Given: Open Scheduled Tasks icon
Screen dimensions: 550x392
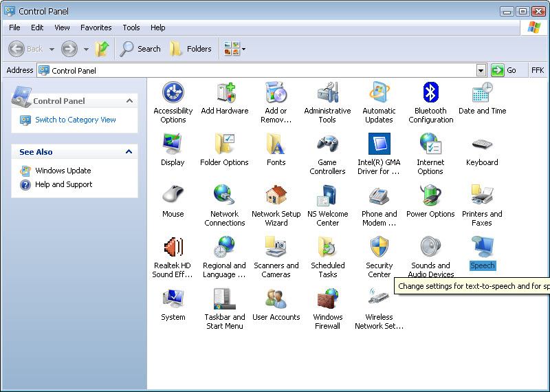Looking at the screenshot, I should click(328, 247).
